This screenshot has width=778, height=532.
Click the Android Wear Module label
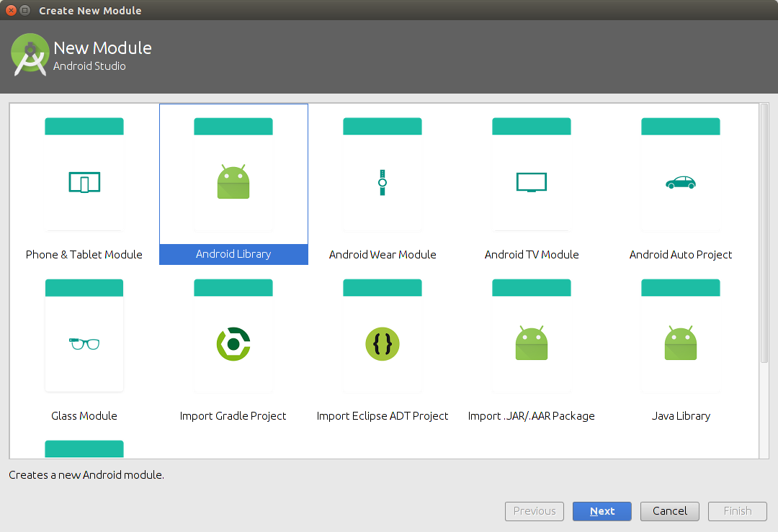(383, 254)
